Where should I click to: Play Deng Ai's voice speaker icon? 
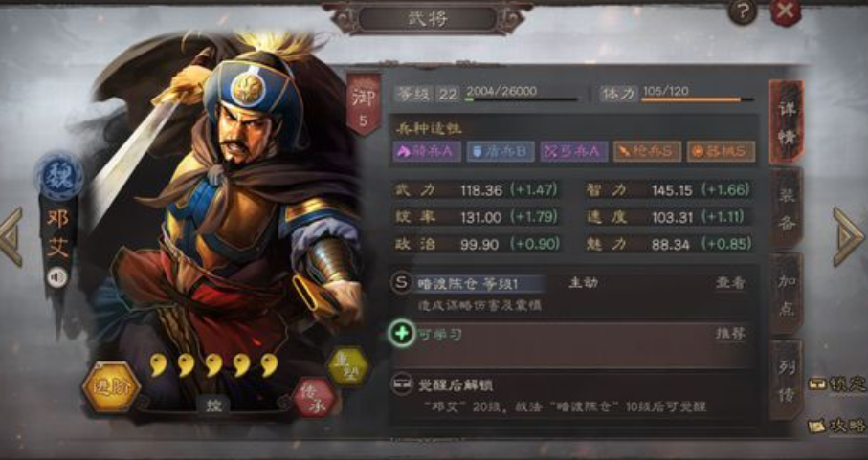tap(57, 277)
